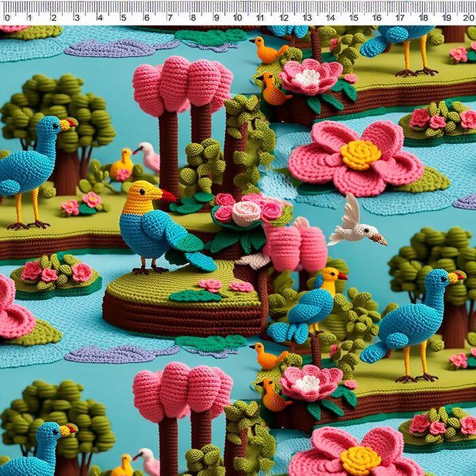Click the 3 mark on the ruler
Viewport: 476px width, 476px height.
click(76, 16)
